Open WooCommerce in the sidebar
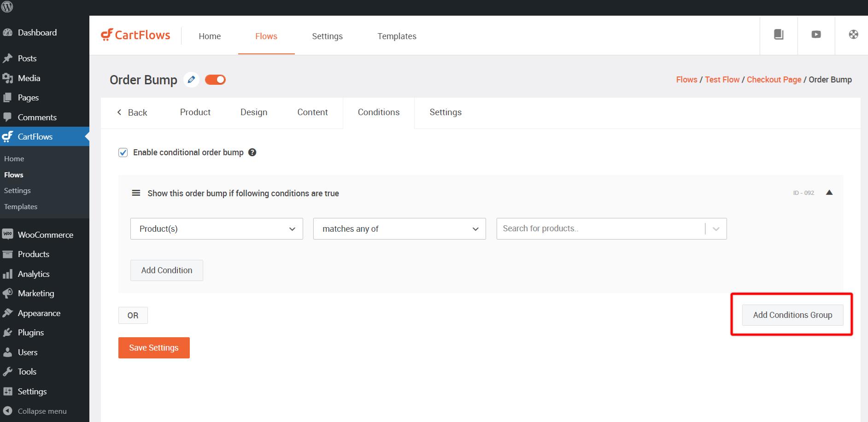 tap(45, 235)
